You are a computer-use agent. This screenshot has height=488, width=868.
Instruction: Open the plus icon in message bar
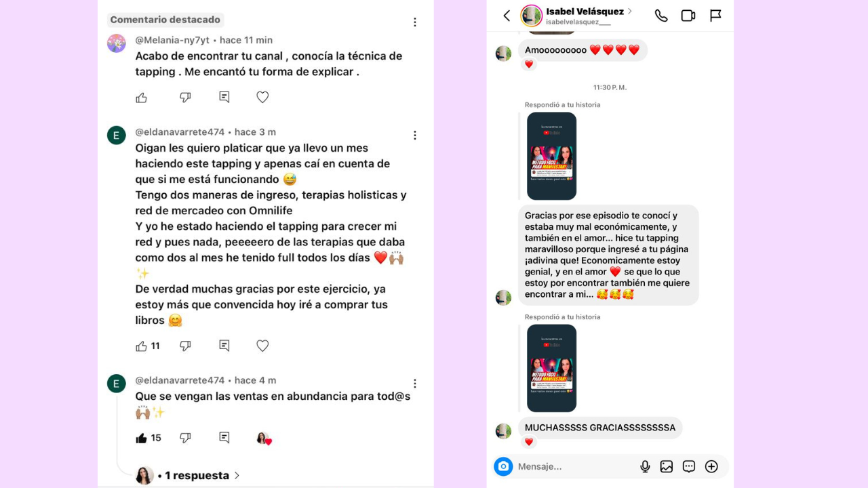[711, 466]
